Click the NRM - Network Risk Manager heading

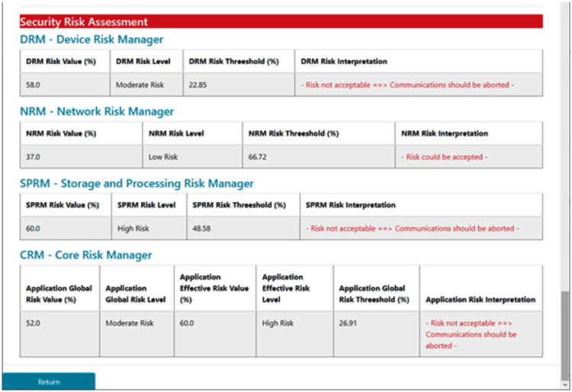click(97, 111)
